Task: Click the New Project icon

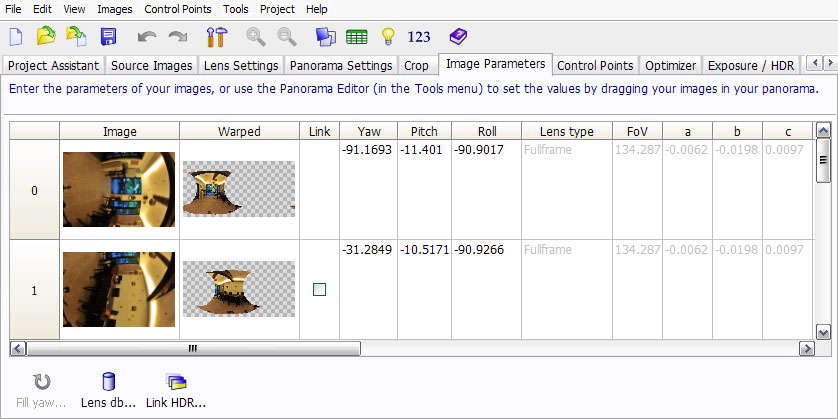Action: point(16,37)
